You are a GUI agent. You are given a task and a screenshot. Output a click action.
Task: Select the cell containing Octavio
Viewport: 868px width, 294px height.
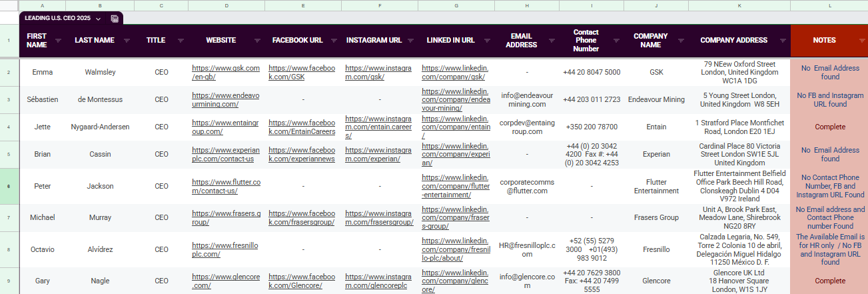coord(42,249)
